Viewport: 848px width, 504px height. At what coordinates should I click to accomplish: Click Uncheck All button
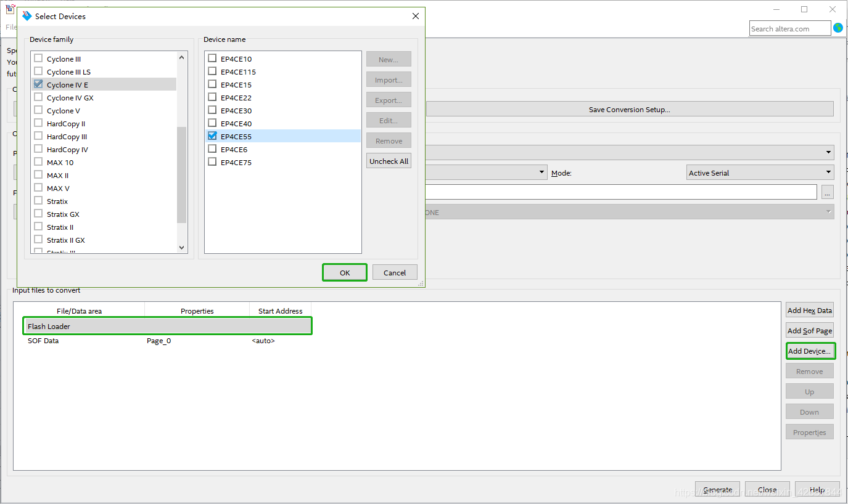pyautogui.click(x=389, y=161)
